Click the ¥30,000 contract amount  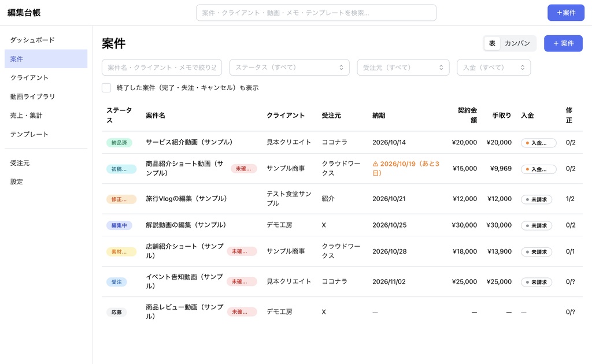click(x=464, y=225)
